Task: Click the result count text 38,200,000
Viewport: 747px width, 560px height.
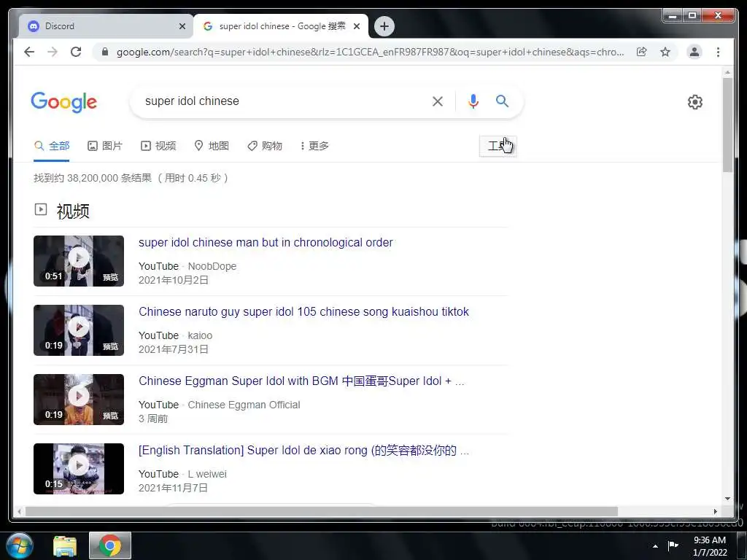Action: (x=93, y=178)
